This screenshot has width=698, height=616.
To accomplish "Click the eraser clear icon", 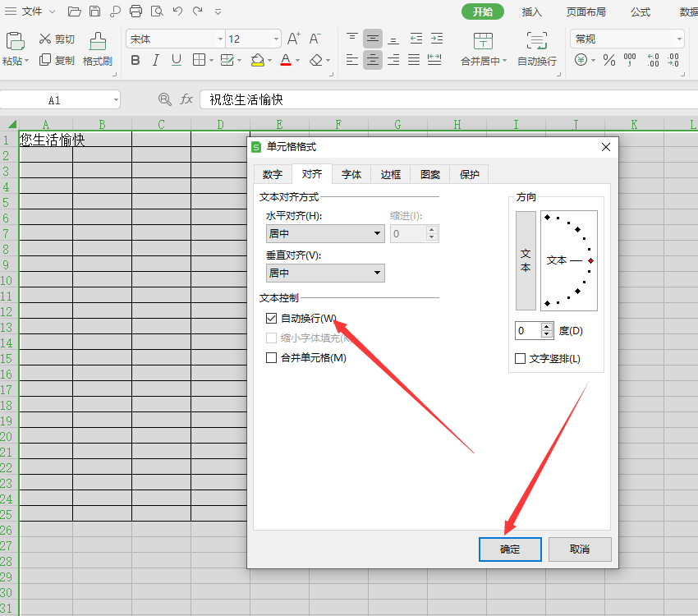I will (x=316, y=60).
